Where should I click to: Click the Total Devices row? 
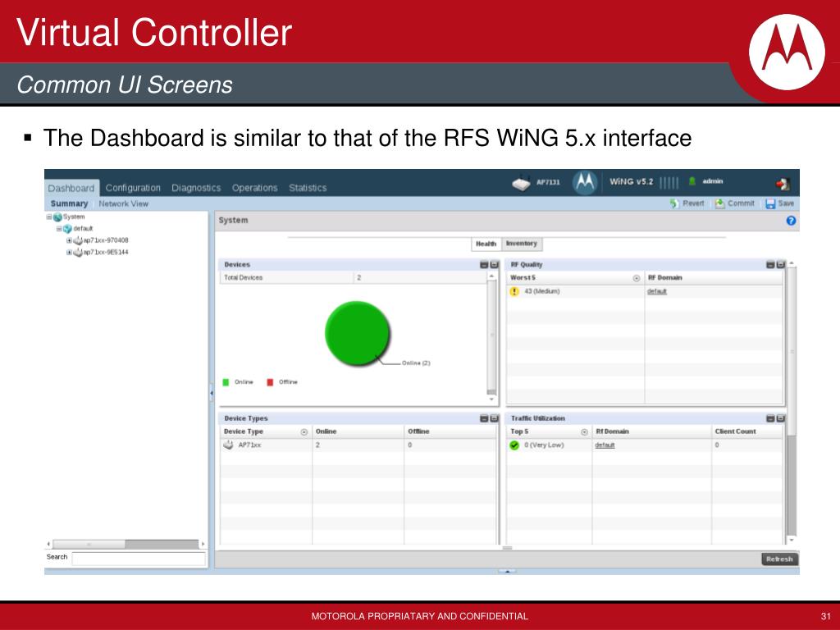point(354,277)
